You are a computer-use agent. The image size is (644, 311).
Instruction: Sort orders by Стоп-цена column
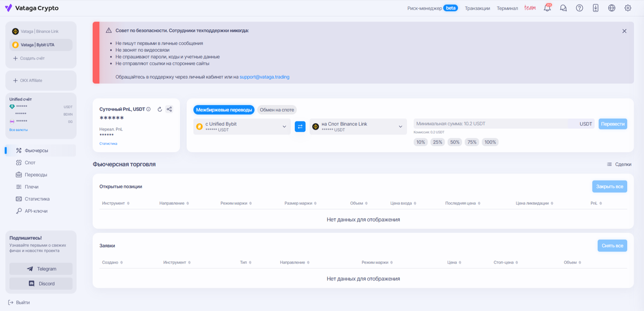[506, 263]
